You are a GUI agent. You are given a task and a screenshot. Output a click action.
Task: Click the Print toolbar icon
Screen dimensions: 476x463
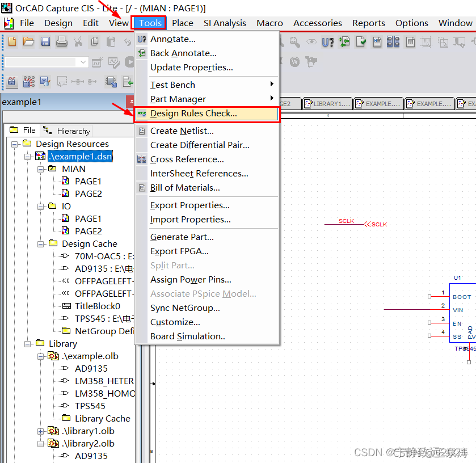point(62,41)
